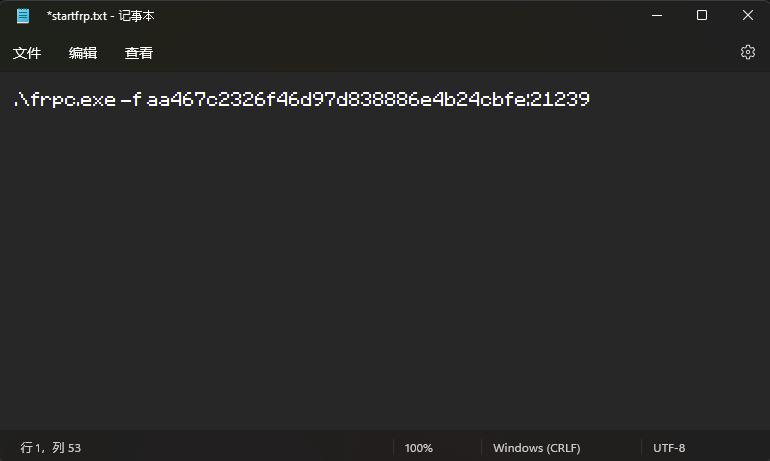770x461 pixels.
Task: Open the 文件 menu
Action: pyautogui.click(x=27, y=53)
